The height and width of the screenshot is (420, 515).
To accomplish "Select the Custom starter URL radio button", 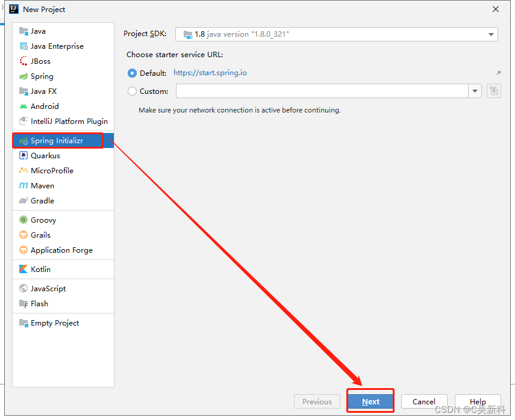I will tap(132, 91).
